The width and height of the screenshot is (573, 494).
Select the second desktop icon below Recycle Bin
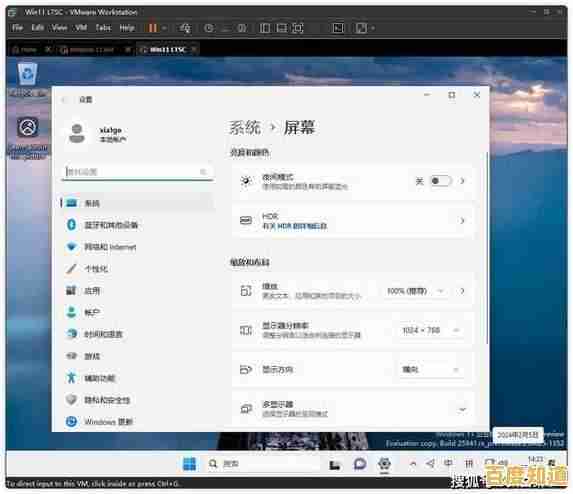click(x=28, y=138)
